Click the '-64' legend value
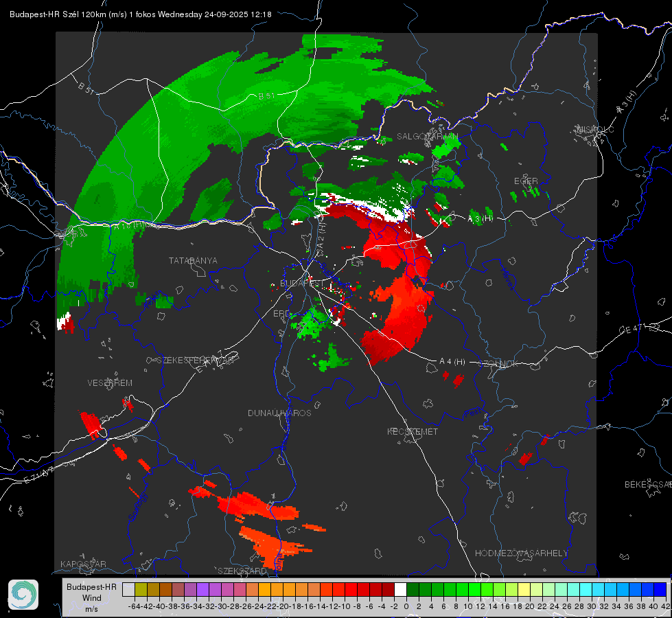672x618 pixels. 135,606
